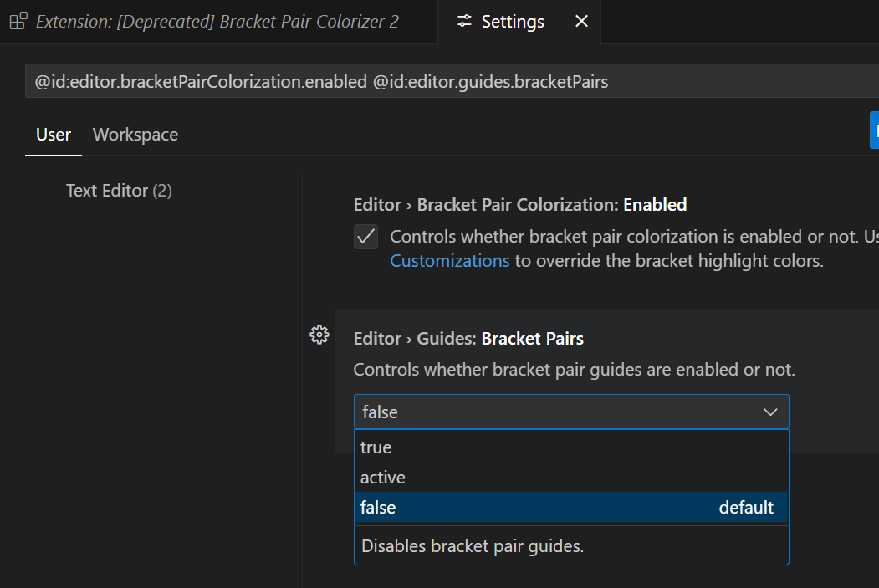Select the "active" option for bracket pair guides
Viewport: 879px width, 588px height.
[x=383, y=478]
